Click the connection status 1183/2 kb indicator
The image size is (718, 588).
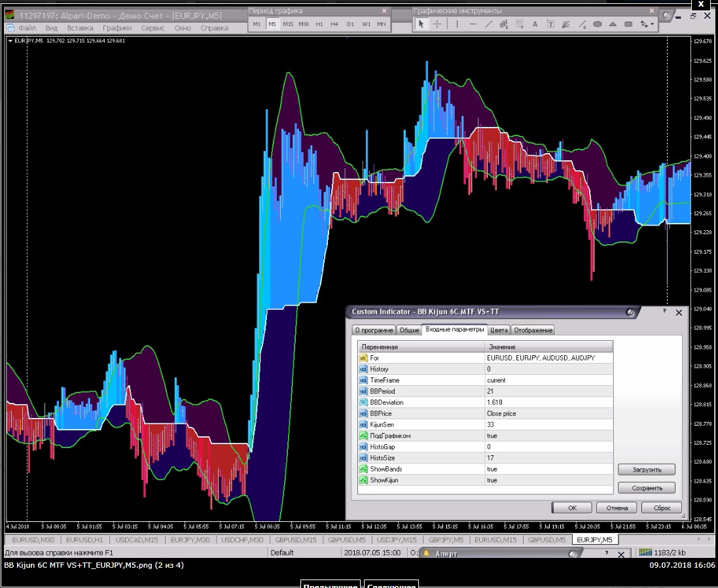click(662, 552)
